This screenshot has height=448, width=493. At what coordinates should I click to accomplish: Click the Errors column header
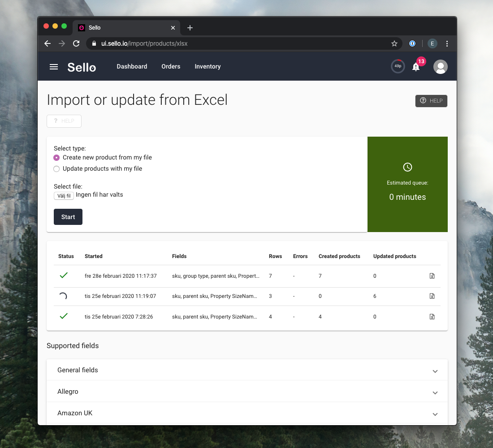point(300,256)
